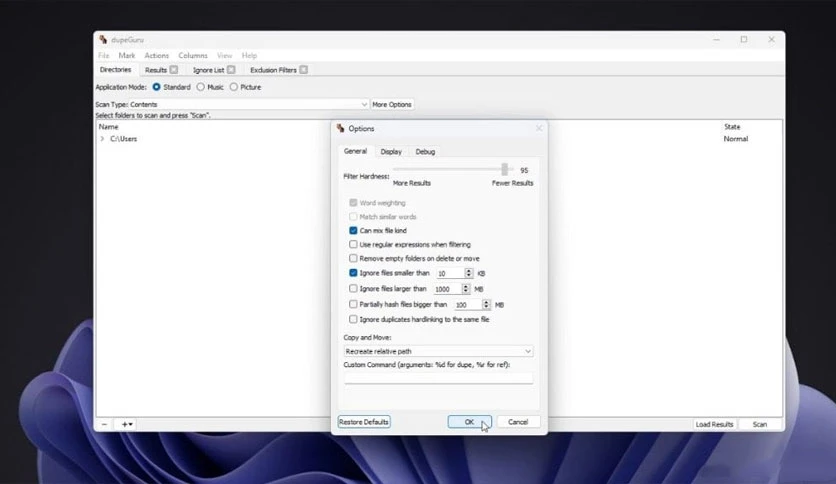The height and width of the screenshot is (484, 836).
Task: Enable Ignore files larger than checkbox
Action: tap(353, 288)
